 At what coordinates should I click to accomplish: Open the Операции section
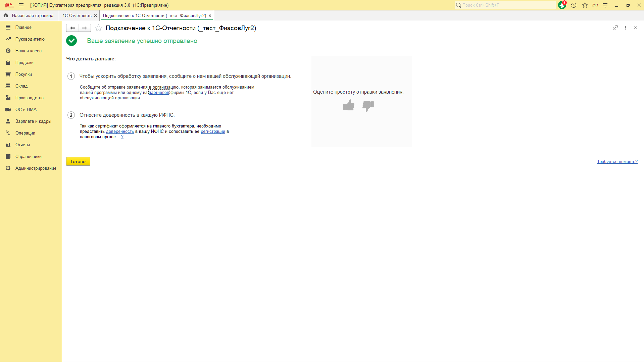pyautogui.click(x=31, y=133)
